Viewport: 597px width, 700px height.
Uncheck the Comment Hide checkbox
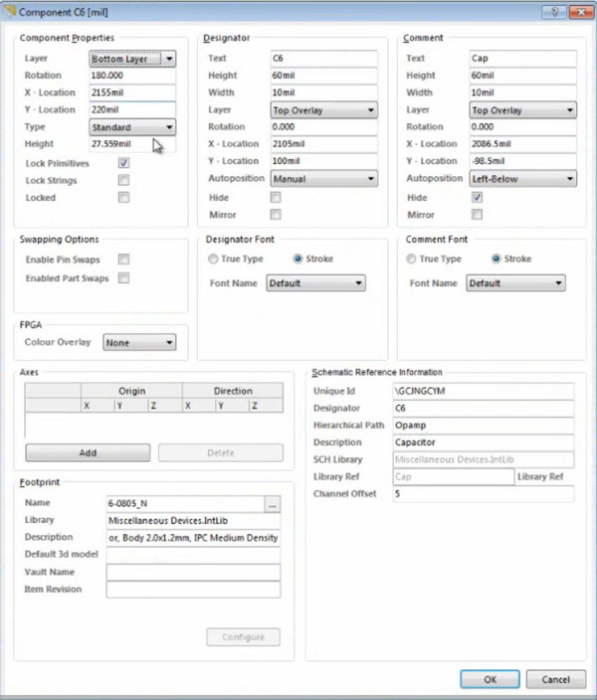point(477,197)
